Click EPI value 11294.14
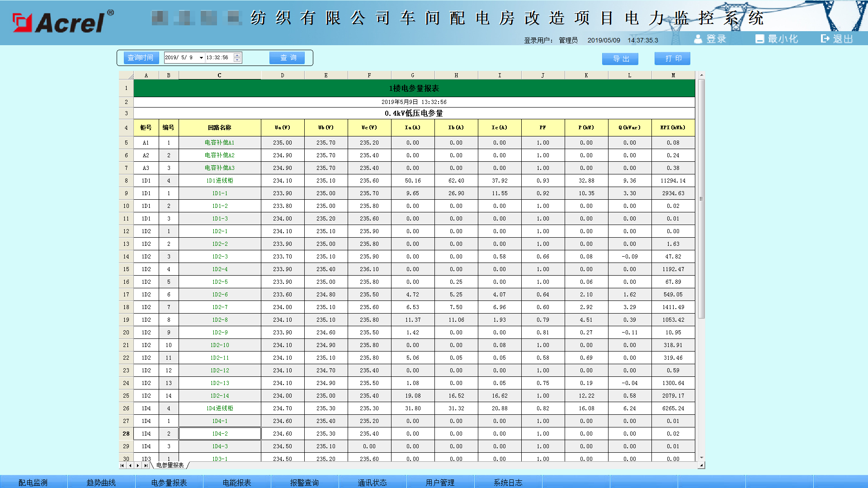 tap(673, 181)
